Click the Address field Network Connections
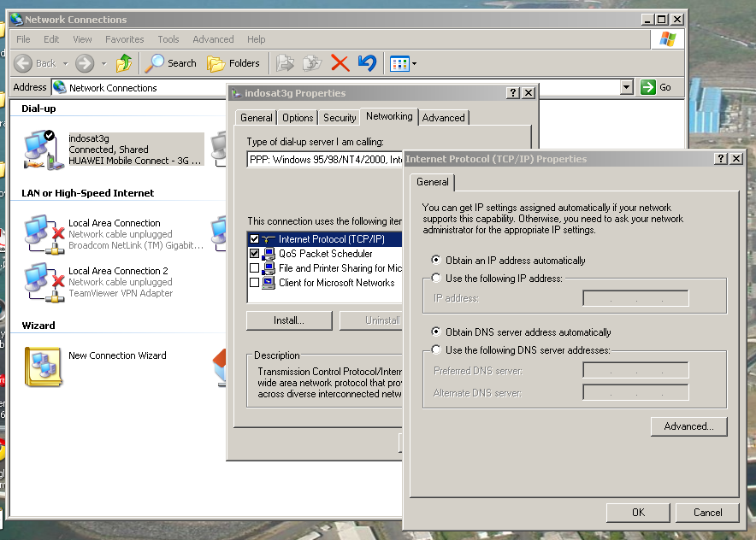Viewport: 756px width, 540px height. pos(113,88)
